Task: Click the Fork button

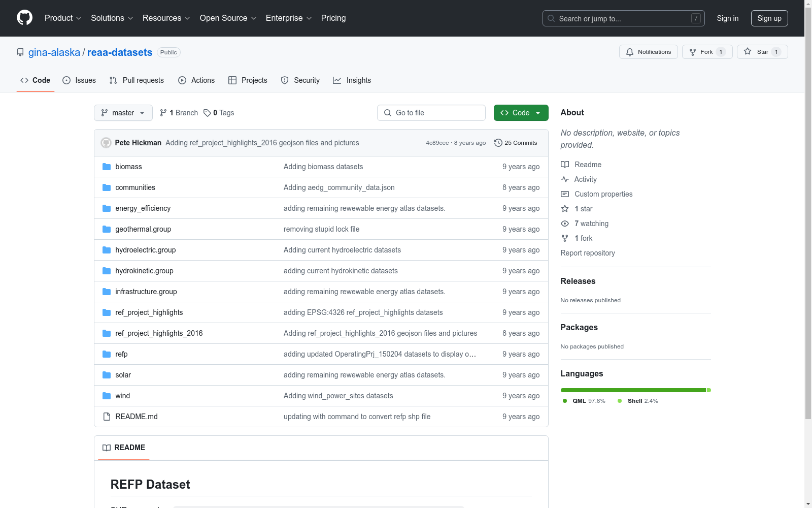Action: point(707,52)
